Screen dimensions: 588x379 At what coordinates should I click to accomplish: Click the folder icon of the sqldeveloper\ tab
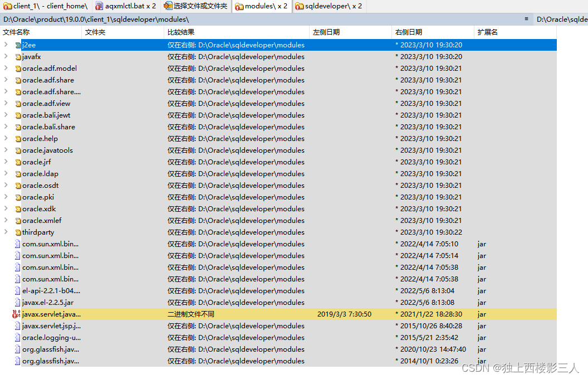click(299, 6)
